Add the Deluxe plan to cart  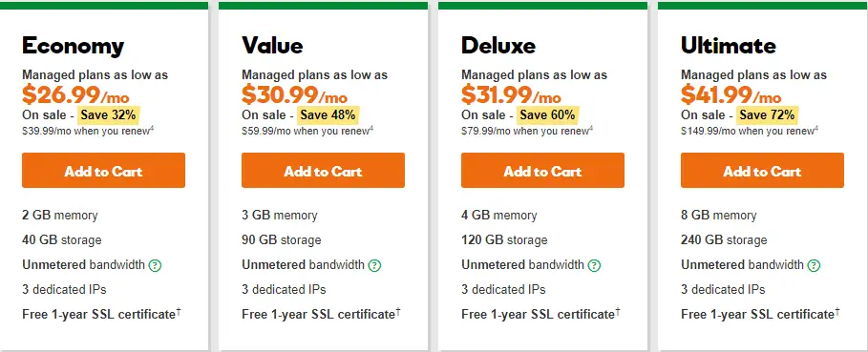tap(542, 170)
